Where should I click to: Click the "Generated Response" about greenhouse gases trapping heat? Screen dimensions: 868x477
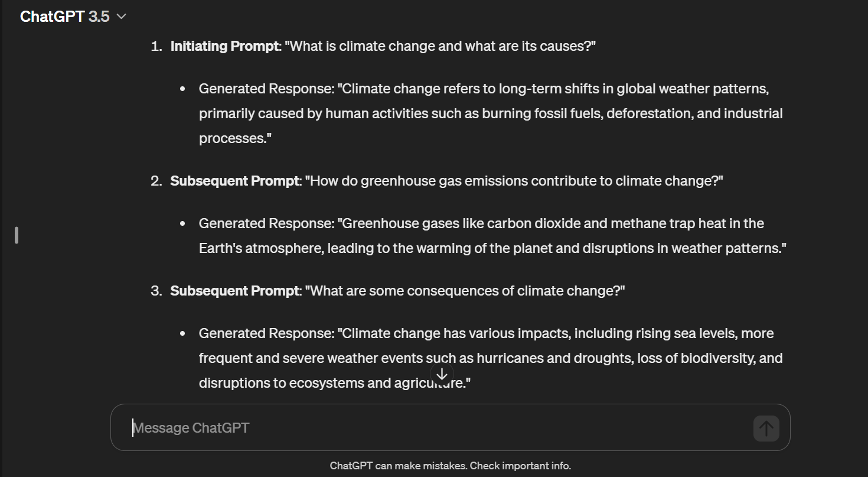point(266,223)
